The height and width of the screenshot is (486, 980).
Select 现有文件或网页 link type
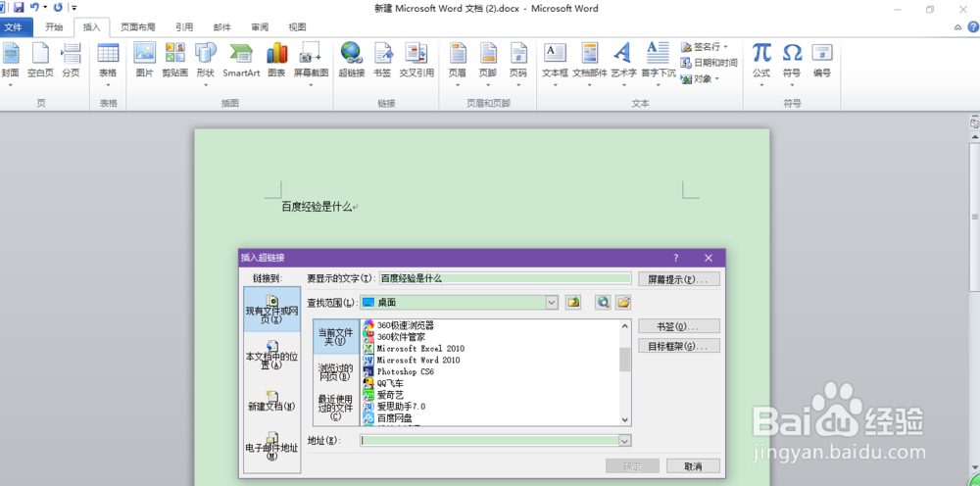pyautogui.click(x=271, y=310)
